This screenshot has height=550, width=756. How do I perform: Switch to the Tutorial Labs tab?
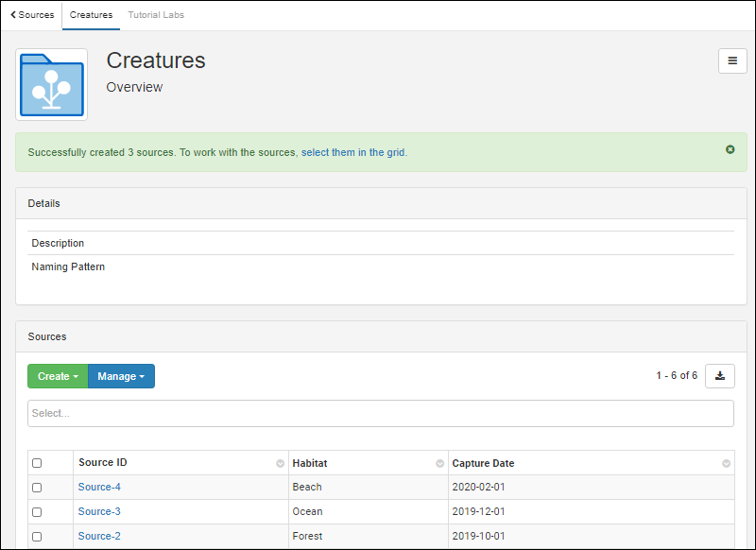pos(155,15)
